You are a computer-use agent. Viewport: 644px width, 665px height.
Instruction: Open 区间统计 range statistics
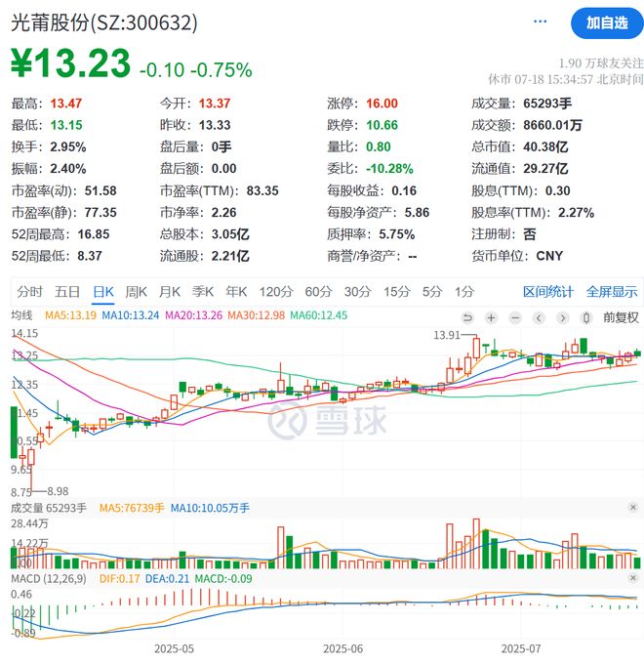click(547, 292)
